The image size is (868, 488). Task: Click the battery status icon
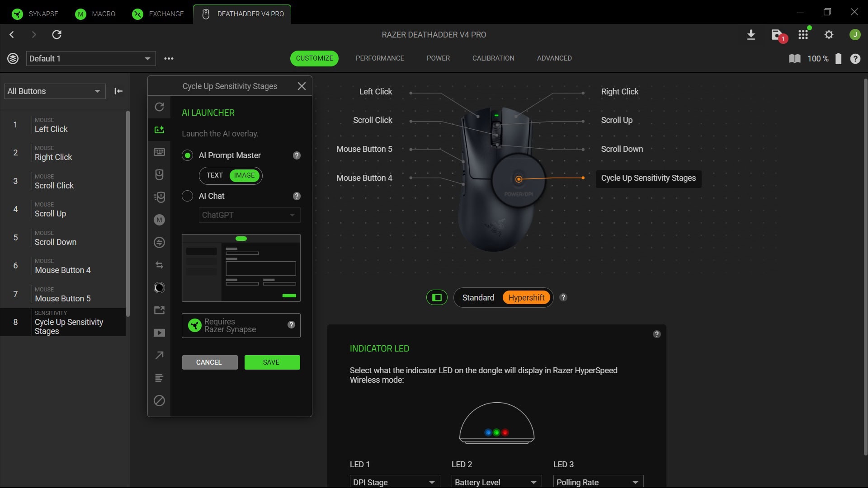[838, 59]
